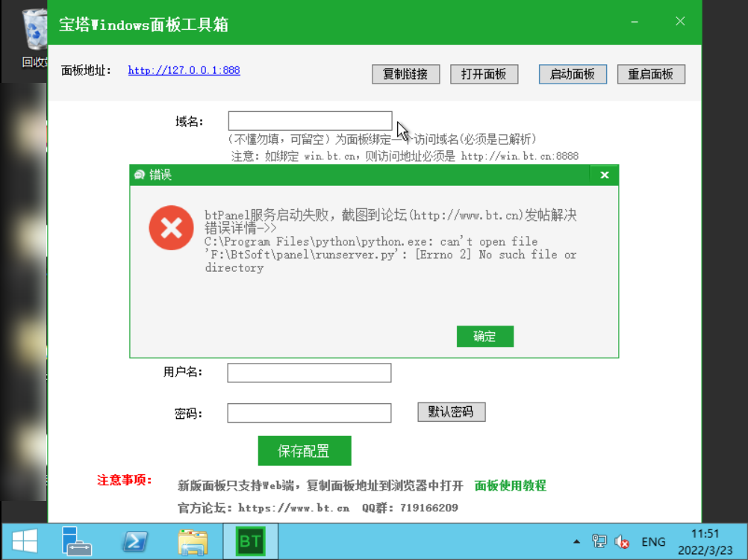Viewport: 748px width, 560px height.
Task: Focus the 密码 input field
Action: tap(309, 413)
